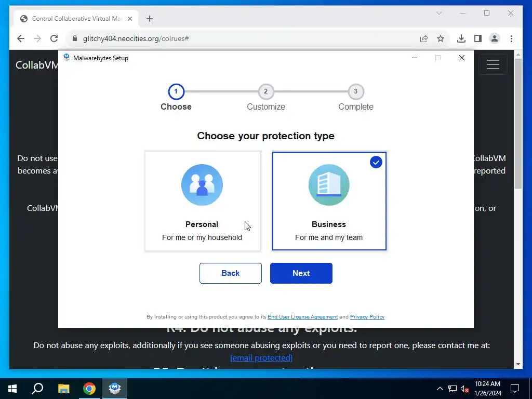Minimize the Malwarebytes Setup window
This screenshot has width=532, height=399.
[414, 58]
